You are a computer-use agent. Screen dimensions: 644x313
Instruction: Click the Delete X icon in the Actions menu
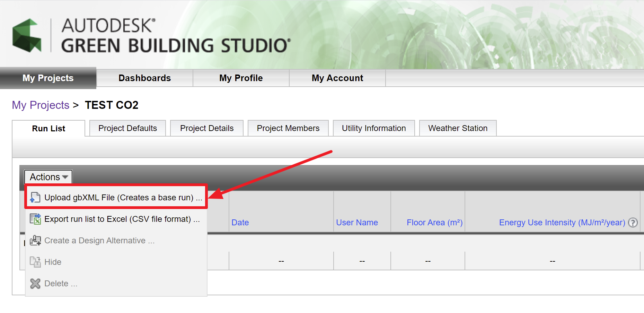pos(35,283)
